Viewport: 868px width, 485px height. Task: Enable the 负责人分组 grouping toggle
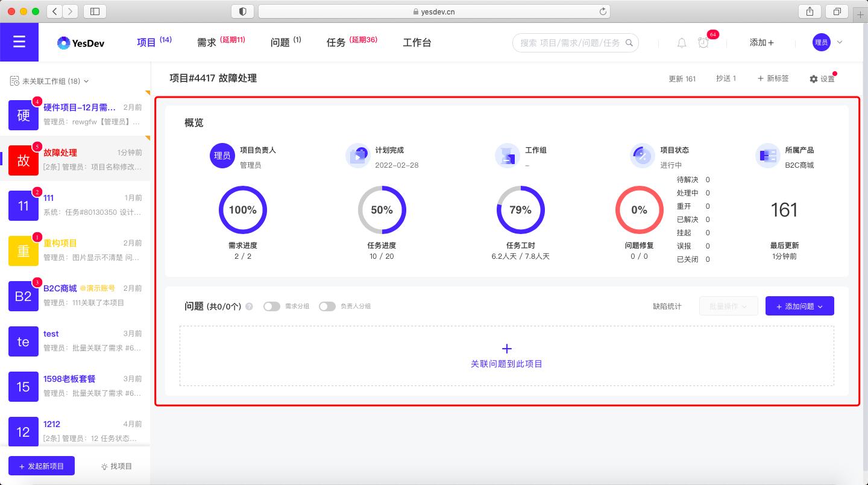coord(327,306)
